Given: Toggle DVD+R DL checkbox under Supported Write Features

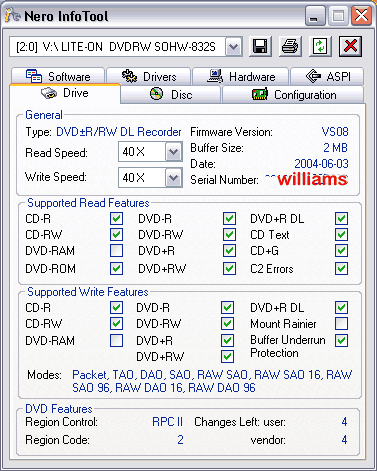Looking at the screenshot, I should tap(342, 307).
